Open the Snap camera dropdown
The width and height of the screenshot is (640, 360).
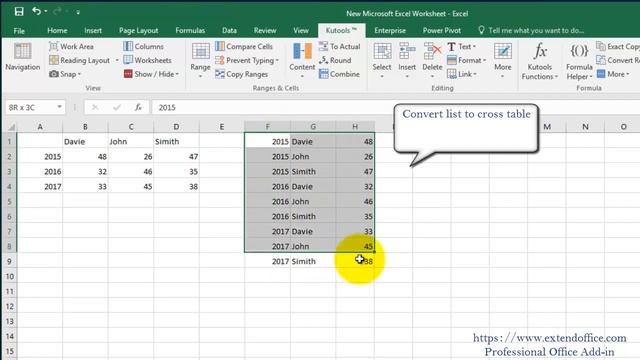click(x=65, y=74)
